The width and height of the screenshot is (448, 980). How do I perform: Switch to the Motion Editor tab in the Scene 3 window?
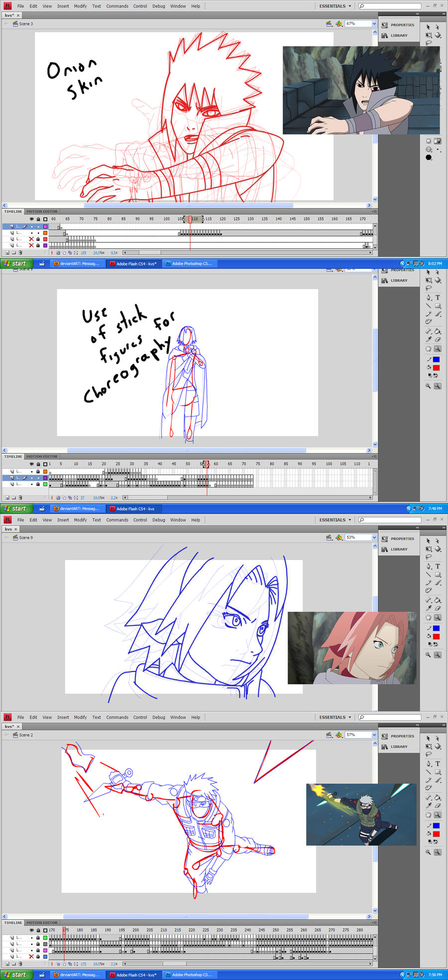coord(42,212)
